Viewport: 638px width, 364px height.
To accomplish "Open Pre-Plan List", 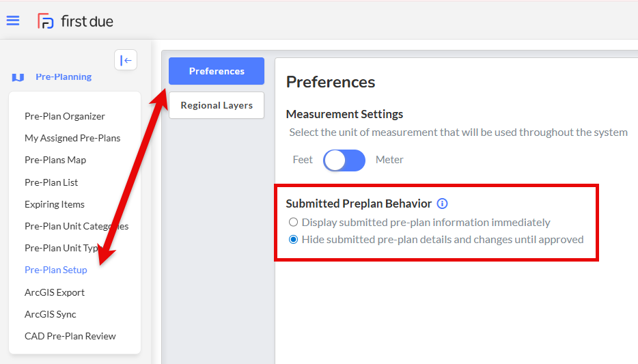I will click(x=51, y=182).
